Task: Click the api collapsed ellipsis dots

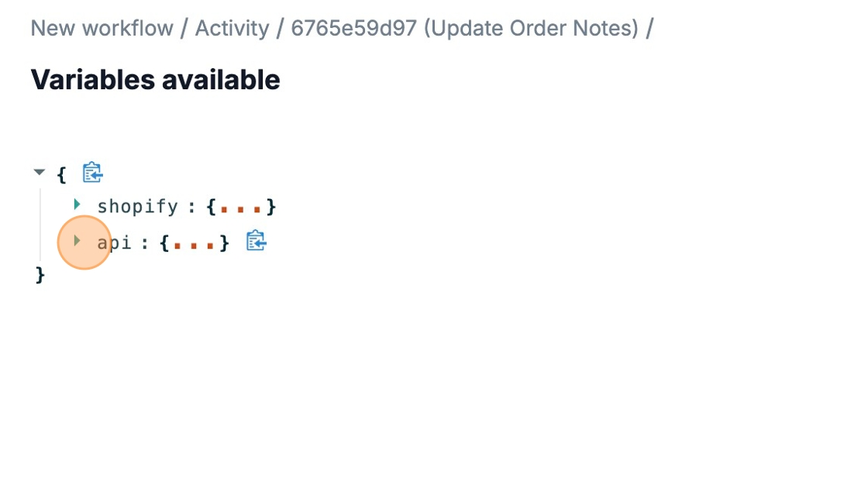Action: (194, 243)
